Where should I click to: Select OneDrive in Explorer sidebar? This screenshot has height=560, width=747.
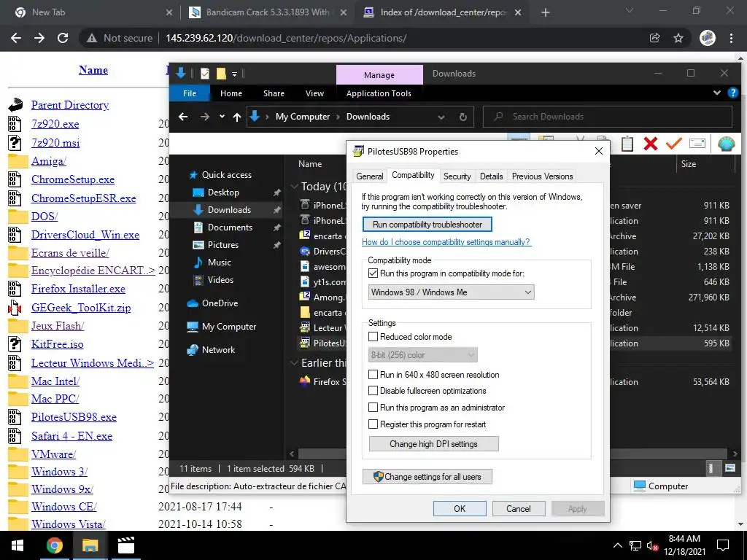[x=220, y=303]
